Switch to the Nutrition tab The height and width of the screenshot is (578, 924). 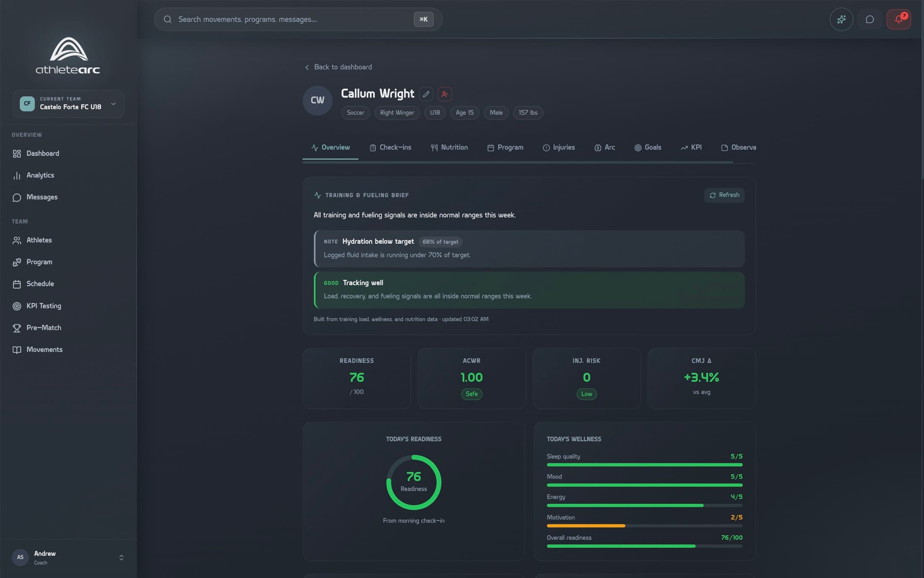click(449, 148)
